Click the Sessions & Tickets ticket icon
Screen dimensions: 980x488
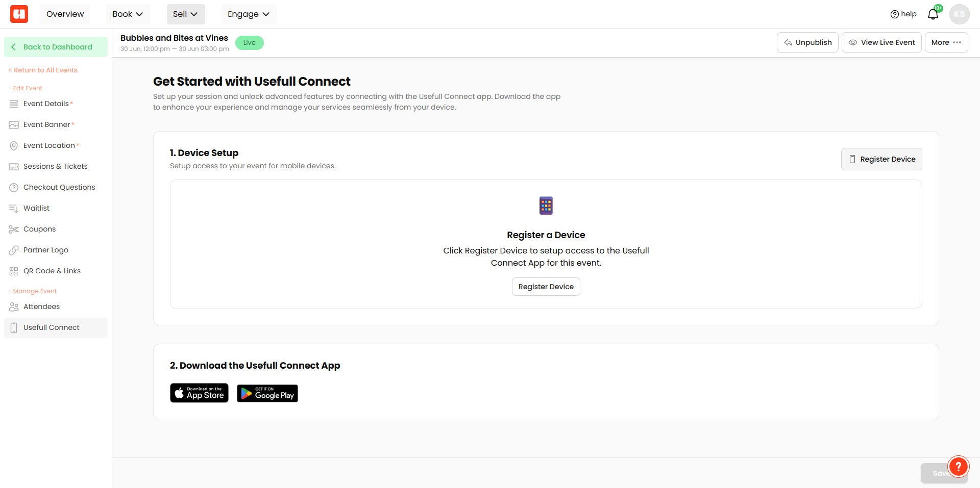coord(14,167)
